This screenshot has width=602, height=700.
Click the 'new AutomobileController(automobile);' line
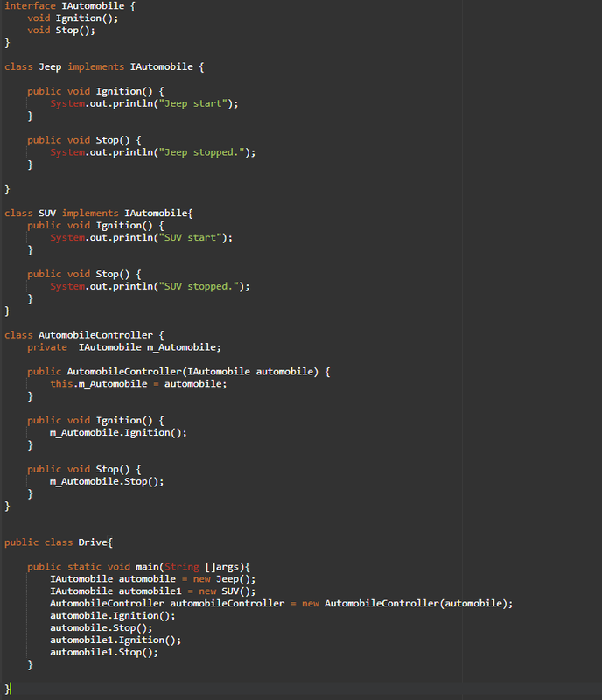[282, 604]
